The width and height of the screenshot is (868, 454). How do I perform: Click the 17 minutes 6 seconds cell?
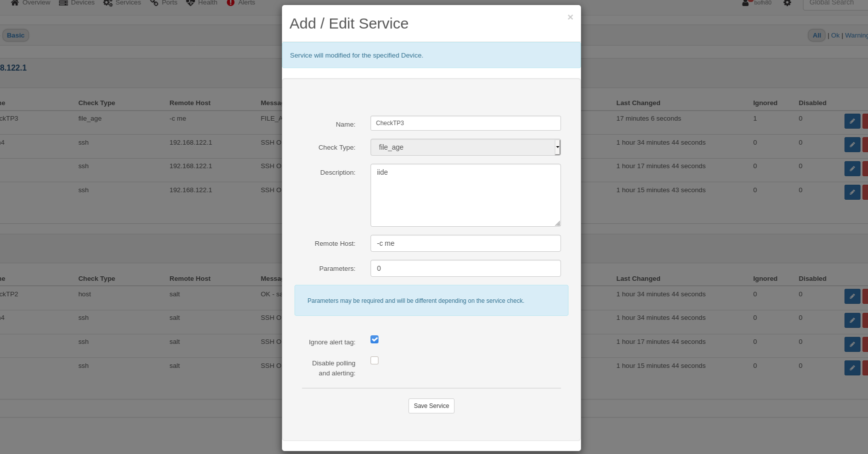pos(648,119)
